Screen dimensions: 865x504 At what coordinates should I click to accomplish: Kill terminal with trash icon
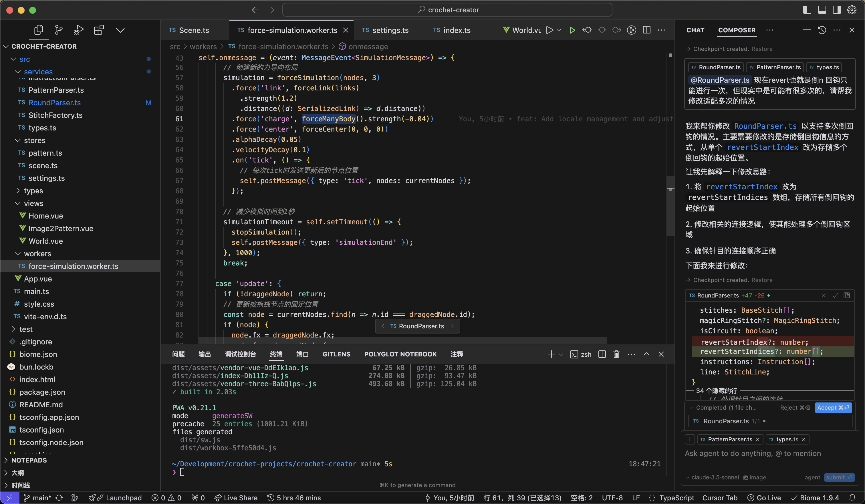click(616, 354)
